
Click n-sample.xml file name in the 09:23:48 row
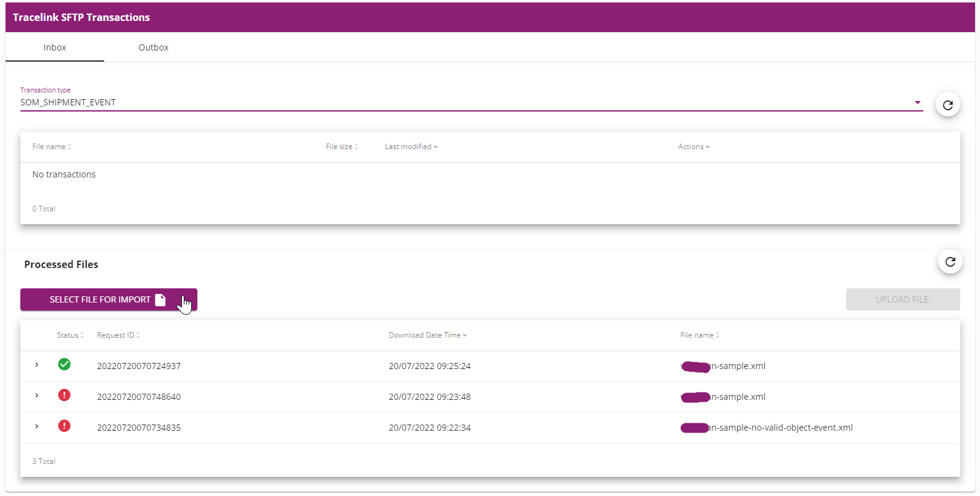(723, 397)
